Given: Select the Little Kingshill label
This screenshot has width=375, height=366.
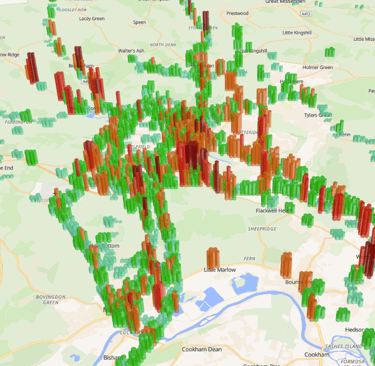Looking at the screenshot, I should (297, 33).
